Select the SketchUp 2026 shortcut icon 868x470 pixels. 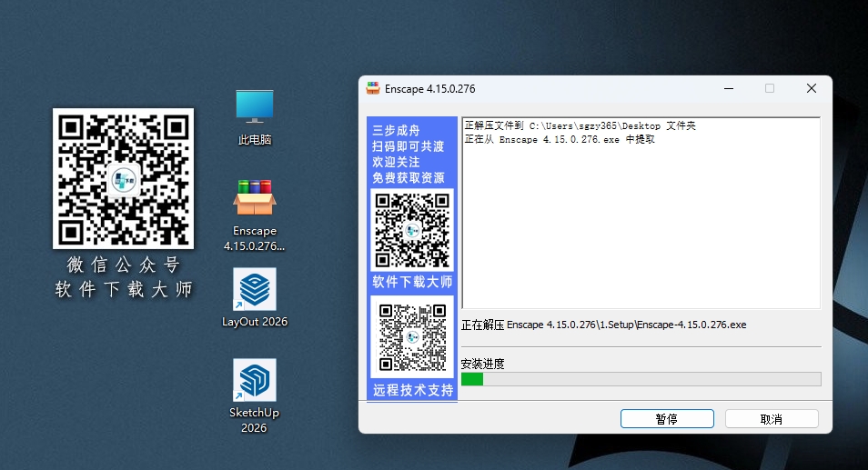[255, 380]
